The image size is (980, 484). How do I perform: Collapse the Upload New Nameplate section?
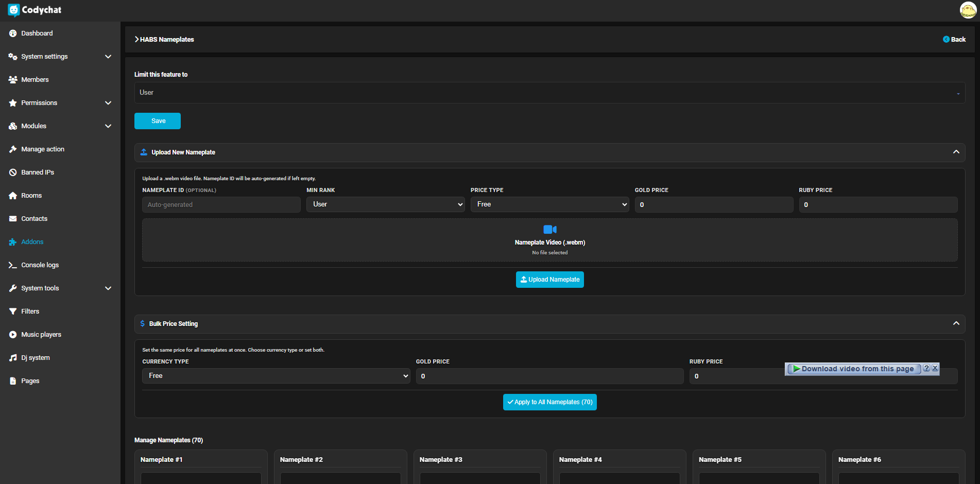pyautogui.click(x=956, y=152)
